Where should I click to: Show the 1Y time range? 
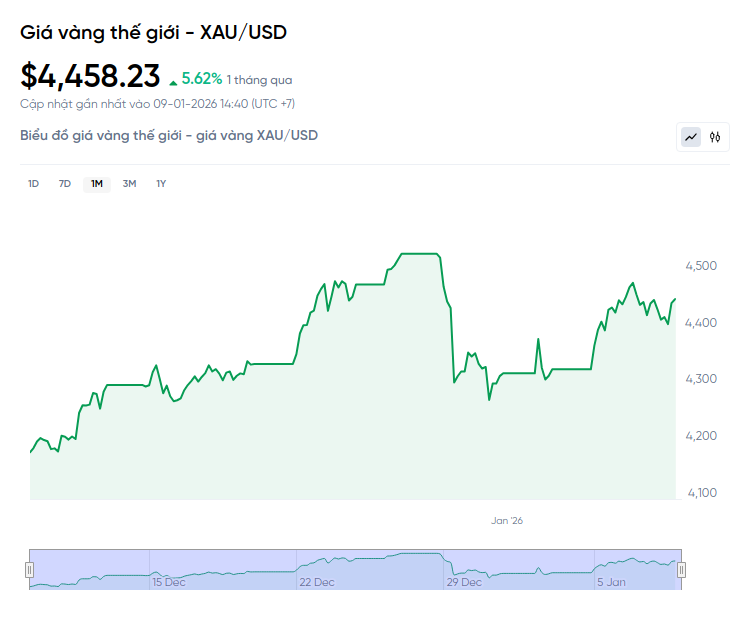click(161, 184)
